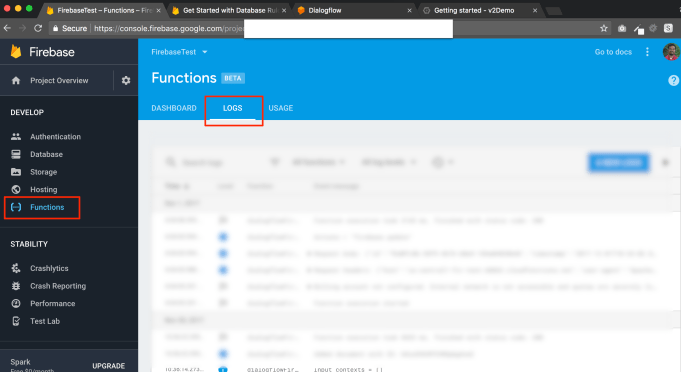Click the browser back arrow
This screenshot has width=681, height=372.
coord(7,28)
